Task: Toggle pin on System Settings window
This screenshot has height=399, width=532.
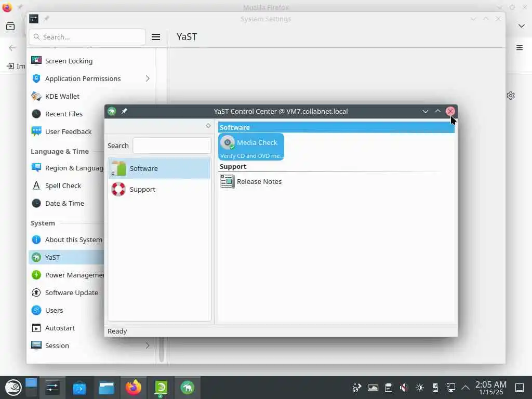Action: point(46,19)
